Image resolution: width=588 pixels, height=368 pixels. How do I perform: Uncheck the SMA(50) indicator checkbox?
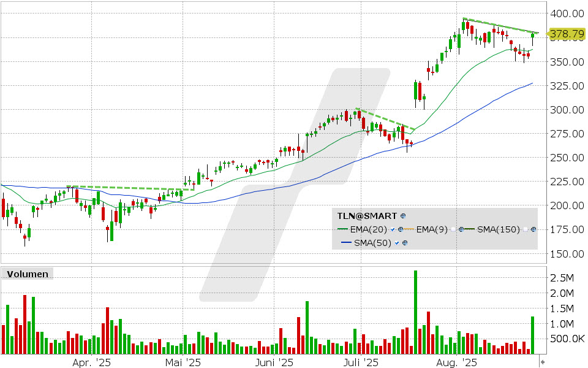[397, 243]
